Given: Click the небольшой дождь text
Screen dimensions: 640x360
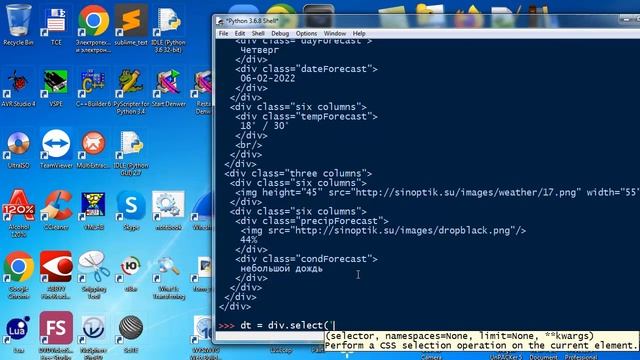Looking at the screenshot, I should click(281, 269).
